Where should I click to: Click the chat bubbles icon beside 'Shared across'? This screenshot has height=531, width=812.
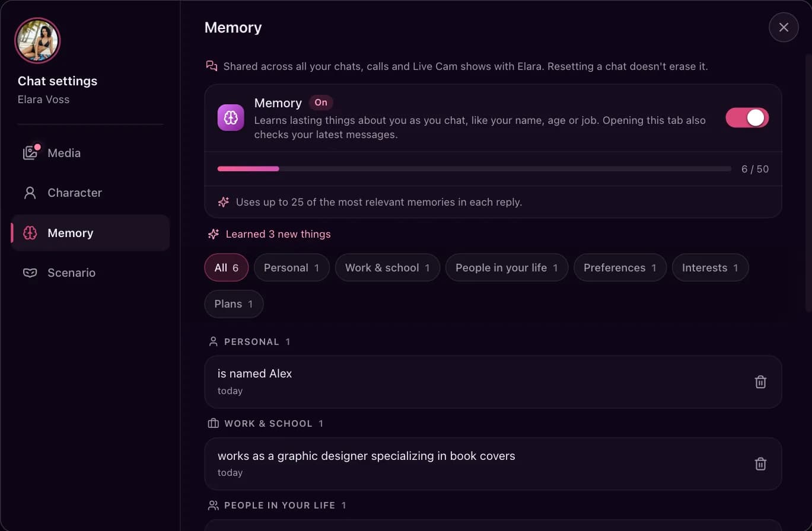[x=212, y=66]
